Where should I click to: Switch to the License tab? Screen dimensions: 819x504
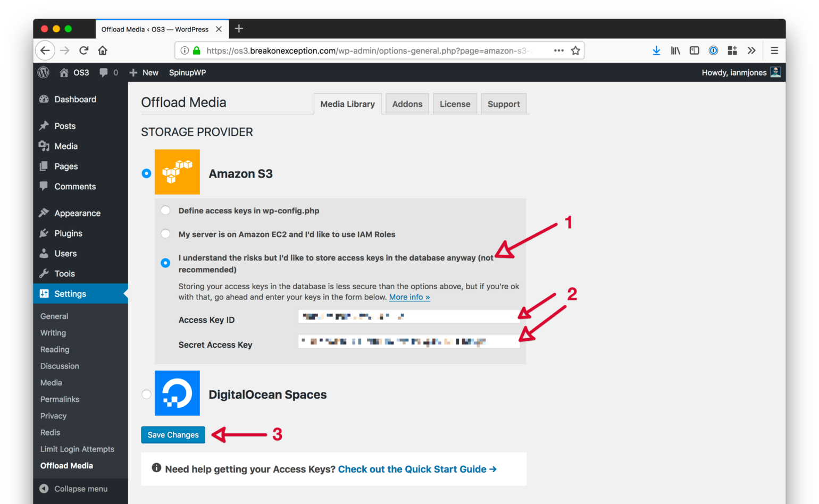pos(455,104)
